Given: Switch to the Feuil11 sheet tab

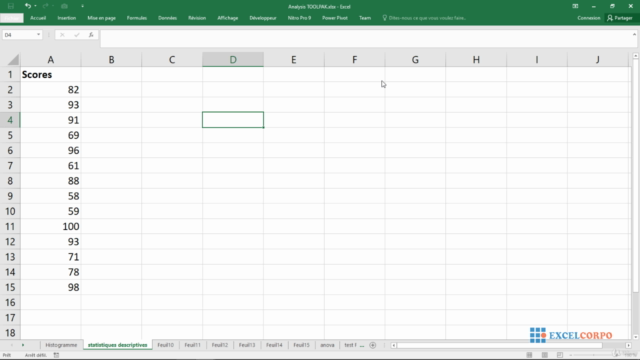Looking at the screenshot, I should point(192,345).
